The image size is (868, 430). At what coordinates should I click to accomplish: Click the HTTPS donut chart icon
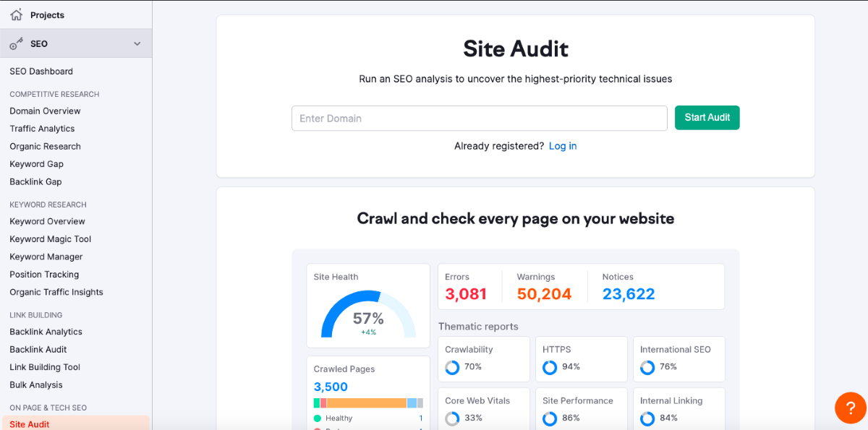tap(550, 367)
